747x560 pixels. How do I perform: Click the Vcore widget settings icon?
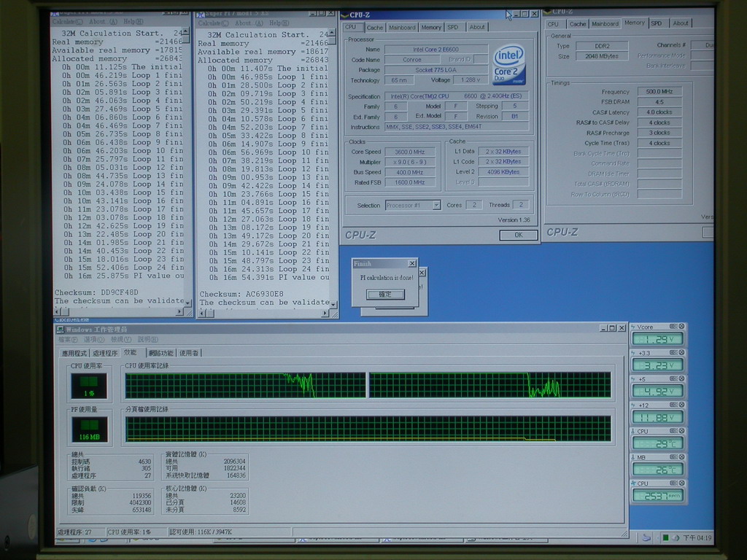point(673,327)
